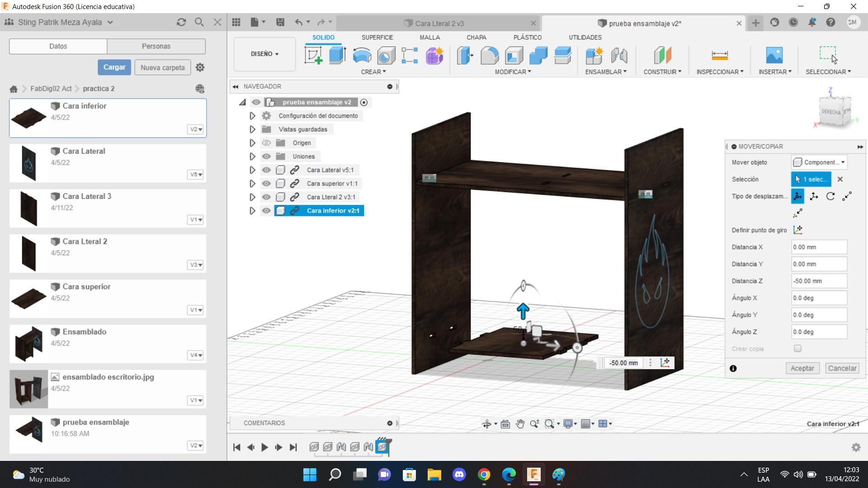Open Mover objeto Component dropdown
868x488 pixels.
[x=819, y=162]
